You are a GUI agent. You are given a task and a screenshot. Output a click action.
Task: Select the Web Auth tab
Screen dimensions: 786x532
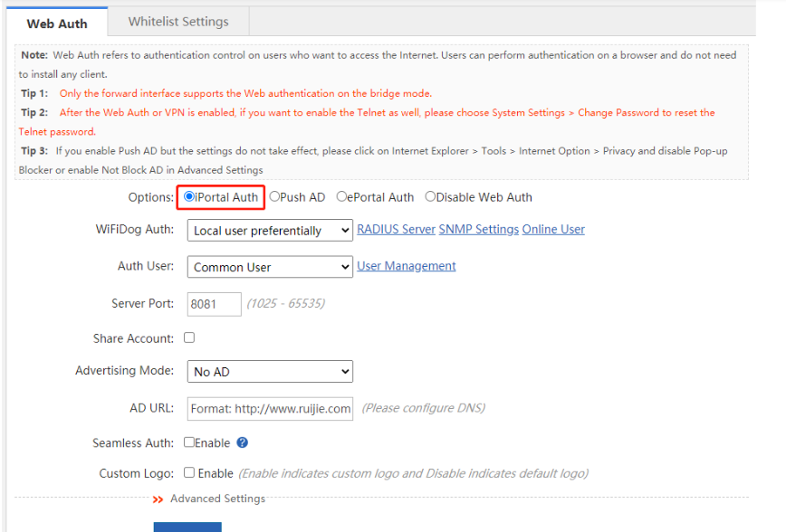coord(57,23)
